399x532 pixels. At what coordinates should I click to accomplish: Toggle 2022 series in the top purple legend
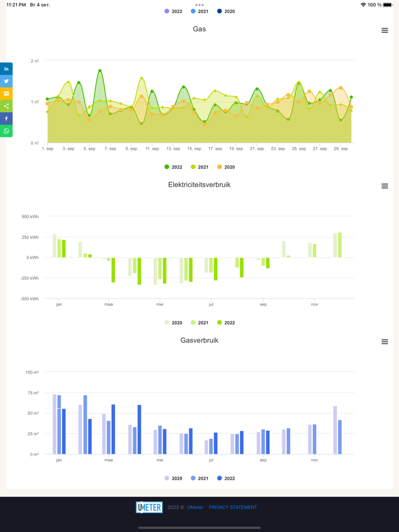coord(173,11)
